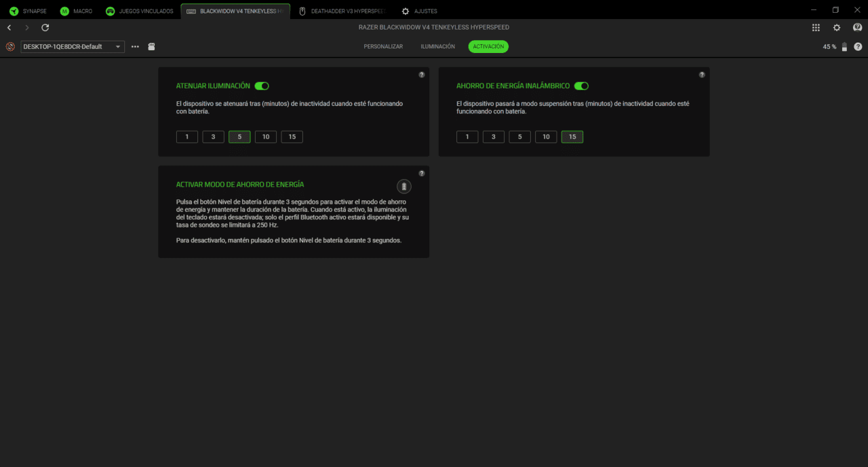Select 5 minutes under Atenuar Iluminación
868x467 pixels.
[x=239, y=137]
